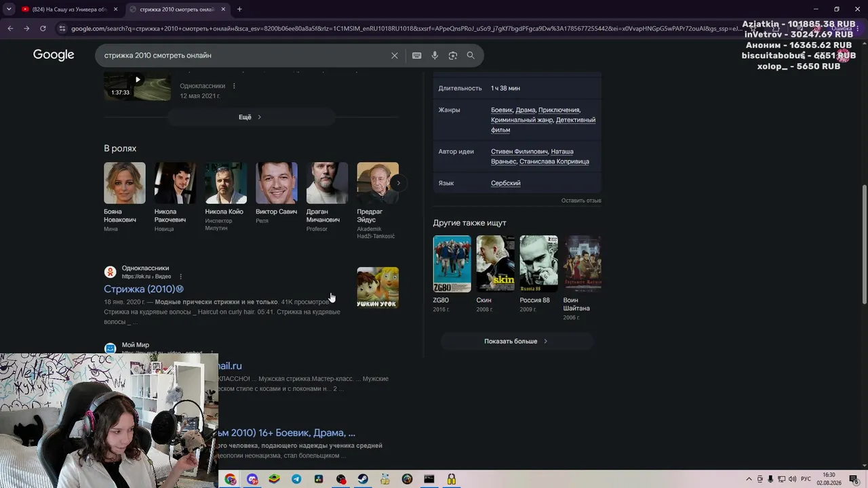Switch to the YouTube tab
The image size is (868, 488).
(x=70, y=9)
